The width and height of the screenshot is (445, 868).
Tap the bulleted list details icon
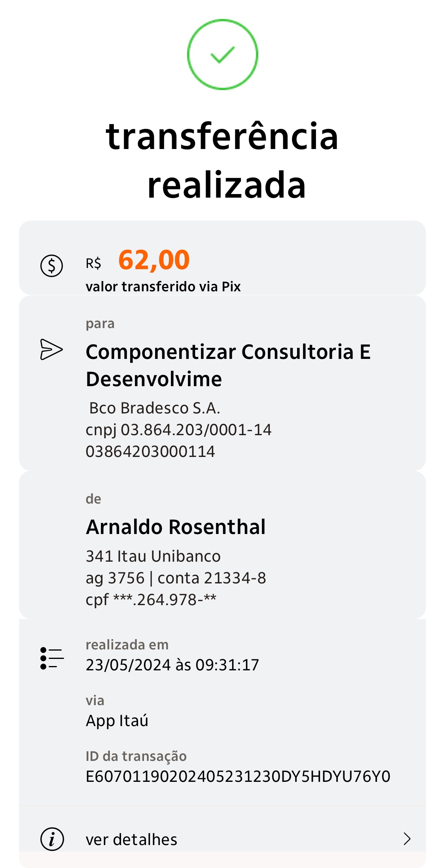52,658
